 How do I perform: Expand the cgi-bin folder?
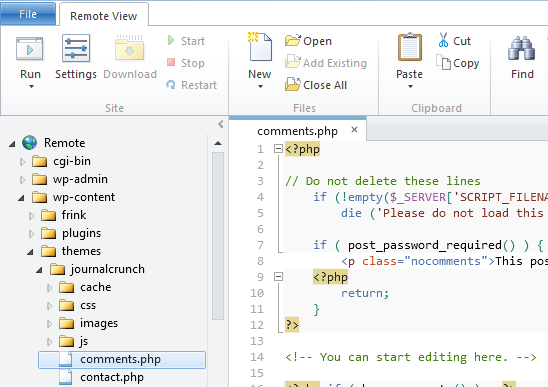point(23,162)
